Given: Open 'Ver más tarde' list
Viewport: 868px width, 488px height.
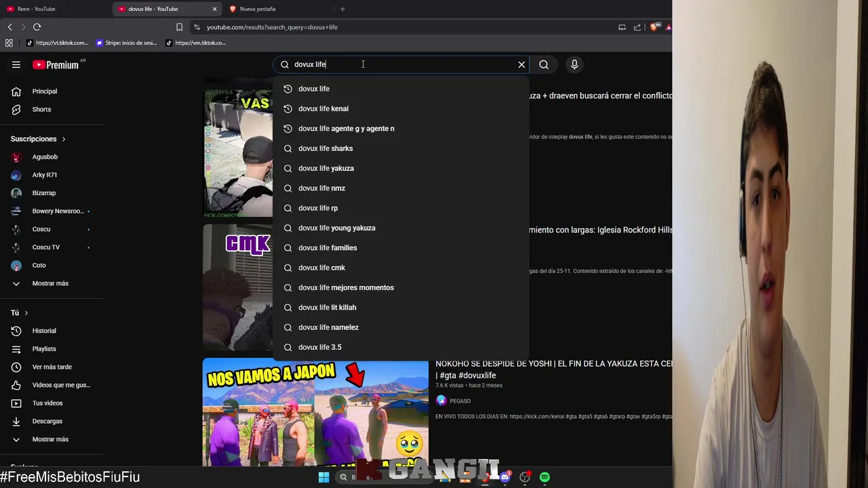Looking at the screenshot, I should point(52,367).
